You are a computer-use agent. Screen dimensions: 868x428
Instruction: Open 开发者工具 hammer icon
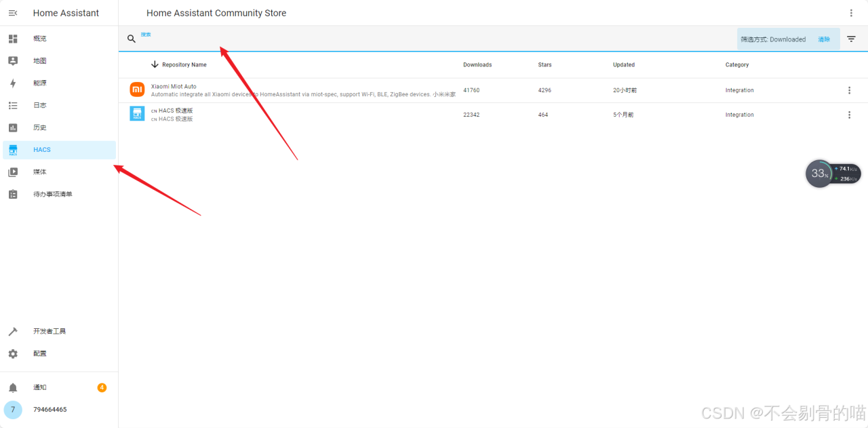coord(13,332)
